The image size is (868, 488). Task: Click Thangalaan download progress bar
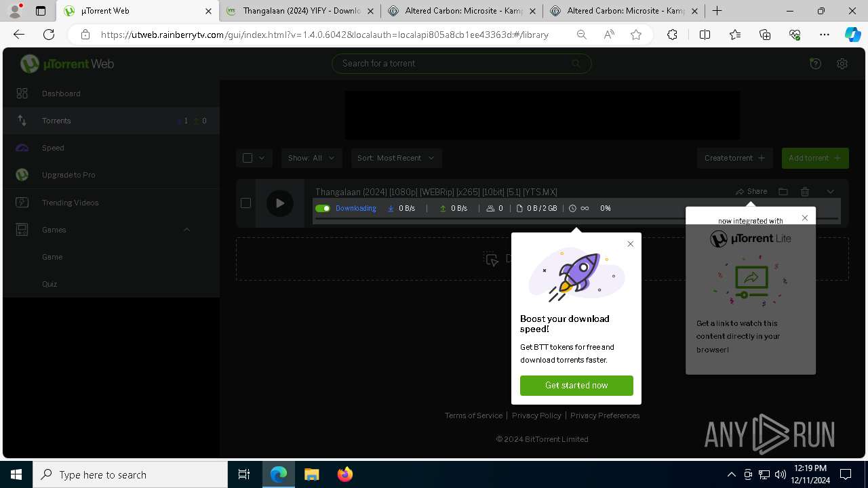576,219
